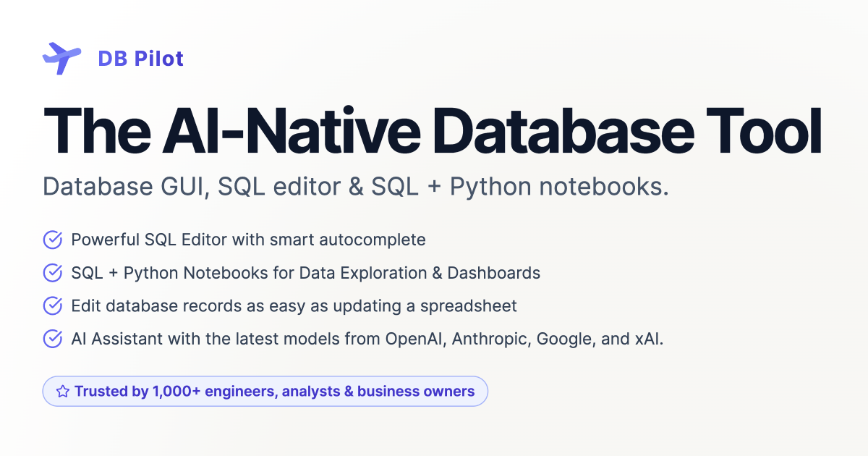Click the checkmark icon beside AI Assistant
Screen dimensions: 868x456
(53, 339)
